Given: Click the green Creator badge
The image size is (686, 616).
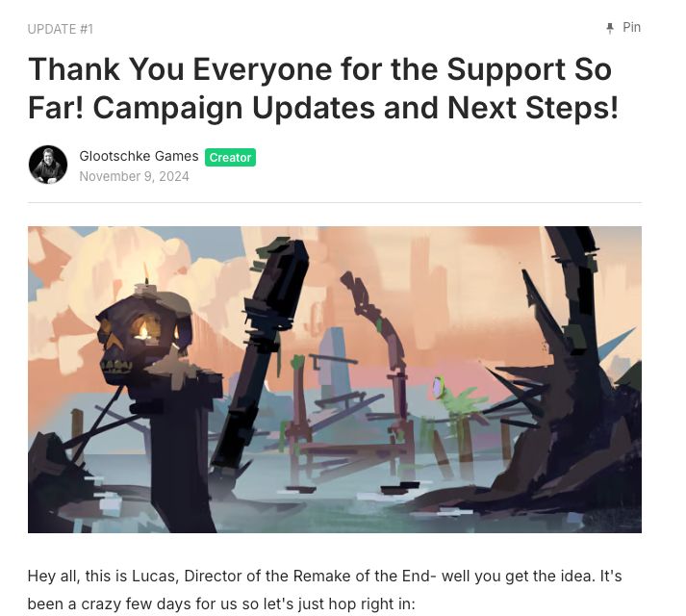Looking at the screenshot, I should tap(230, 157).
